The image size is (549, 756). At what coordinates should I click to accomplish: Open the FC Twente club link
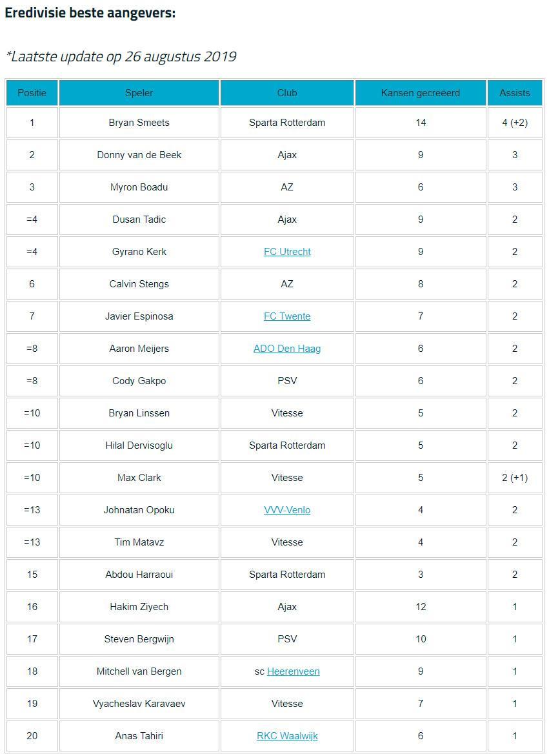coord(287,316)
